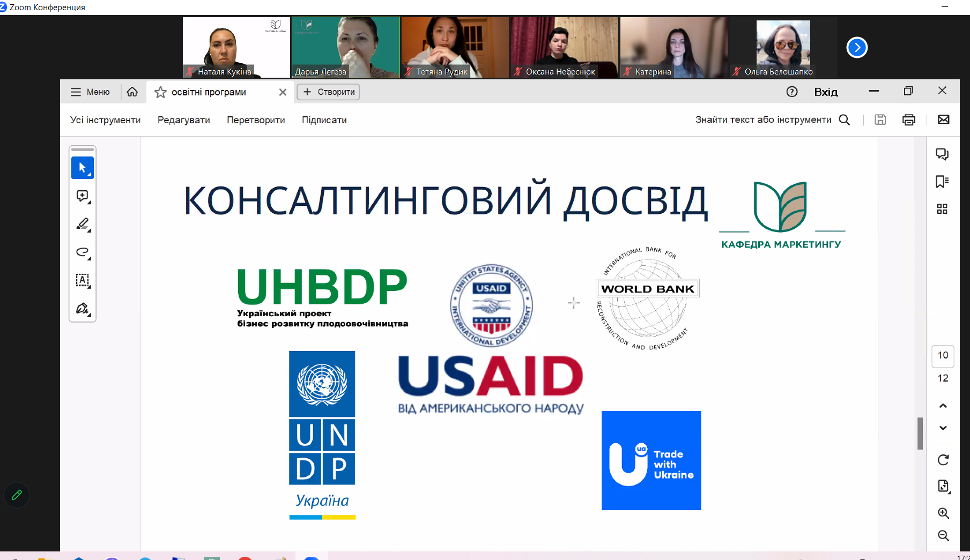Image resolution: width=970 pixels, height=560 pixels.
Task: Star the освітні програми document
Action: coord(160,92)
